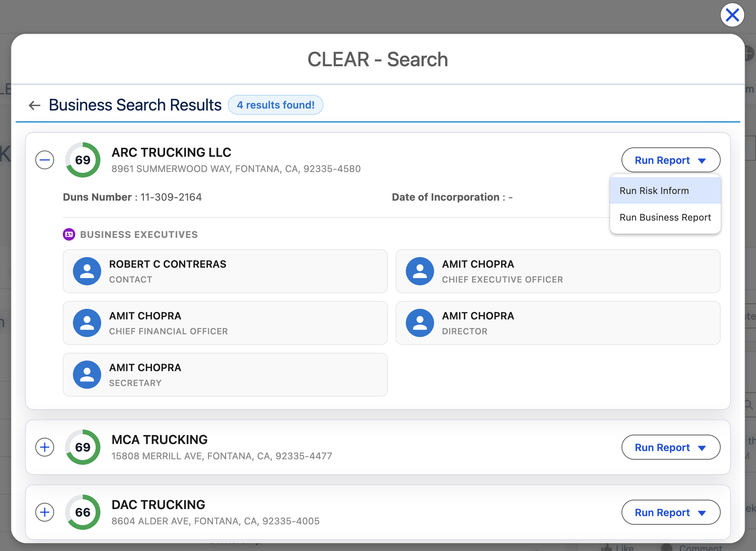Screen dimensions: 756x551
Task: Click DAC TRUCKING business name
Action: tap(158, 505)
